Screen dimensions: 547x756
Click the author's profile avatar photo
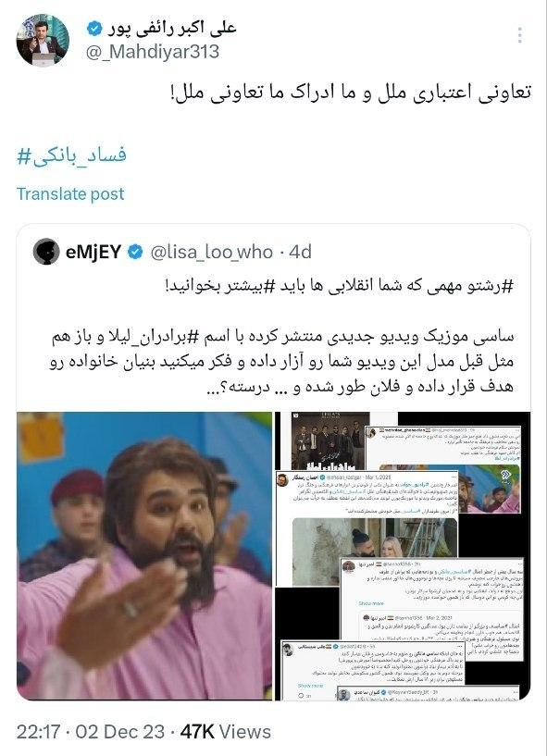tap(43, 40)
